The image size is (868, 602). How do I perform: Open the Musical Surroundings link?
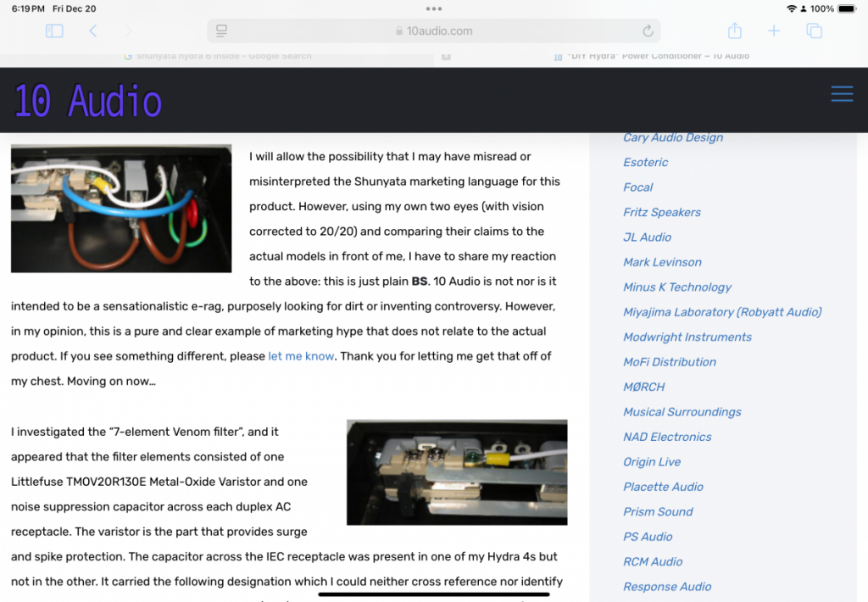pos(682,411)
